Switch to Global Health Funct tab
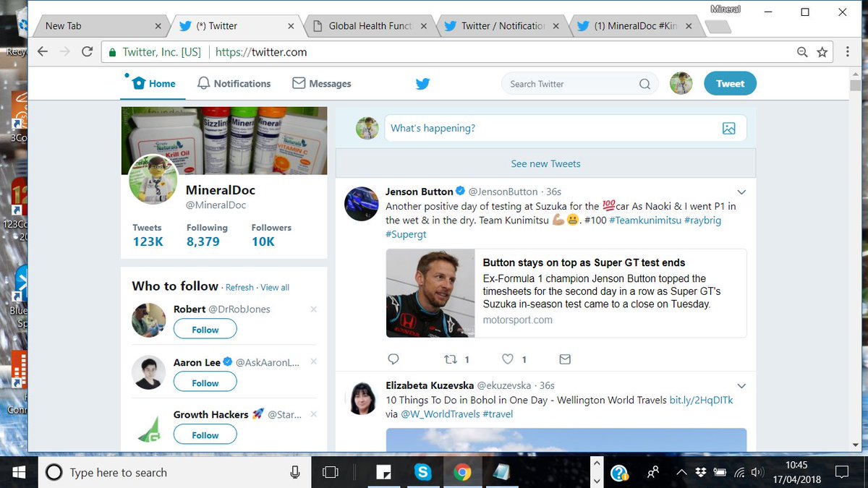Screen dimensions: 868x488 (x=370, y=26)
